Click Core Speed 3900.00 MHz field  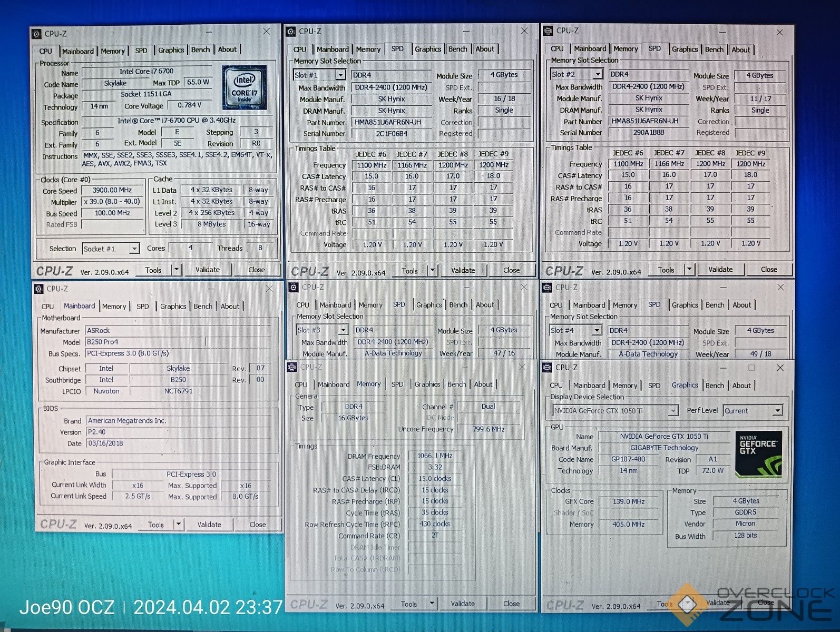[x=112, y=190]
